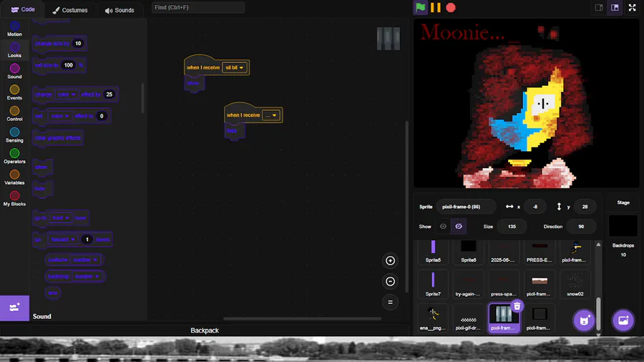The width and height of the screenshot is (644, 362).
Task: Select the Looks block category
Action: [14, 50]
